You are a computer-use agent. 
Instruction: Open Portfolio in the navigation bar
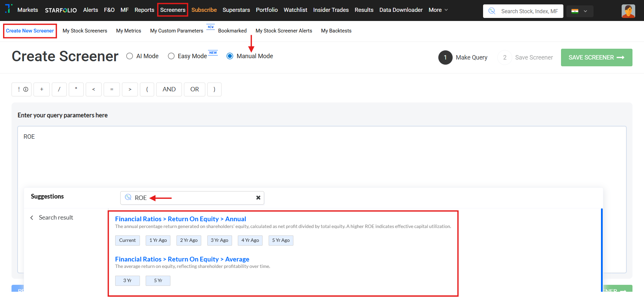coord(267,10)
